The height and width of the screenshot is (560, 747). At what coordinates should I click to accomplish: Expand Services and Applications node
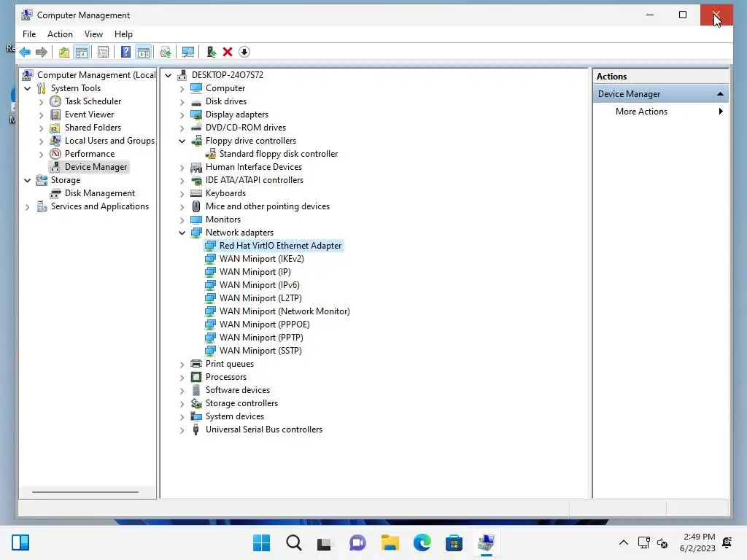28,207
